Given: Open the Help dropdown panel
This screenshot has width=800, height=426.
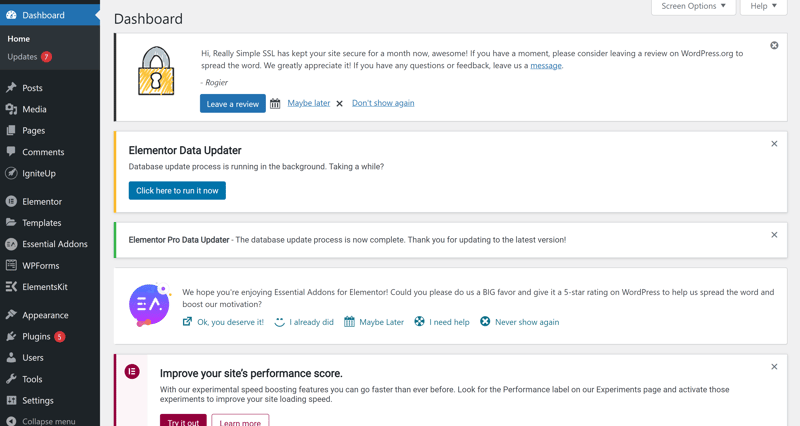Looking at the screenshot, I should pyautogui.click(x=763, y=7).
